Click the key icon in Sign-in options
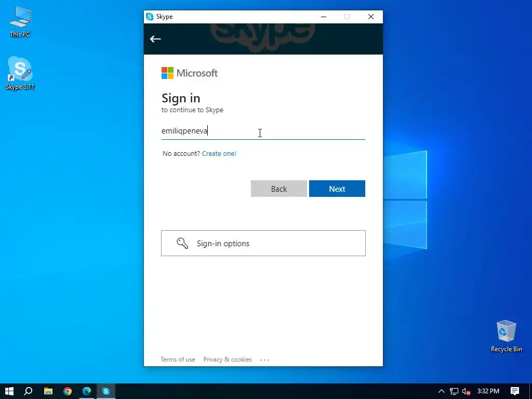The height and width of the screenshot is (399, 532). (182, 243)
